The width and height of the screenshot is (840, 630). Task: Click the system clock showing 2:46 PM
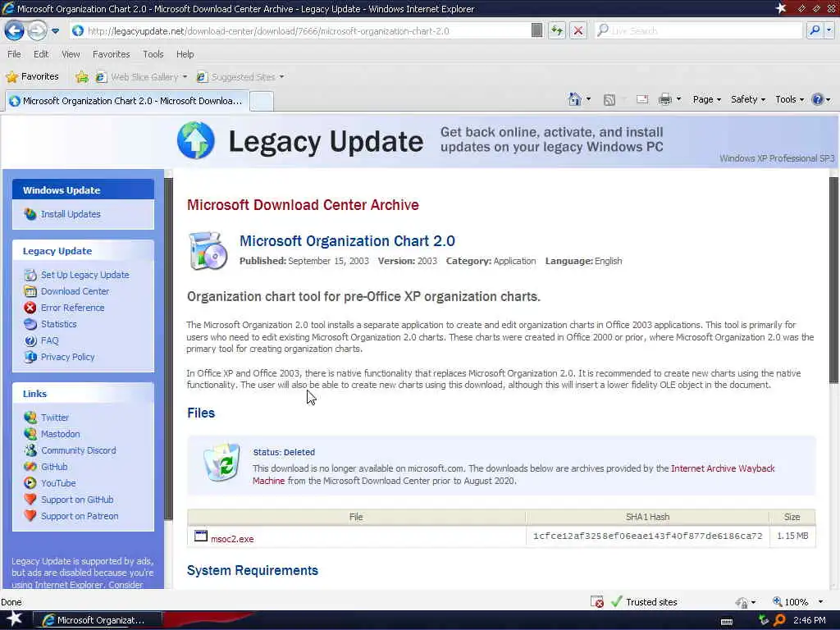coord(810,620)
